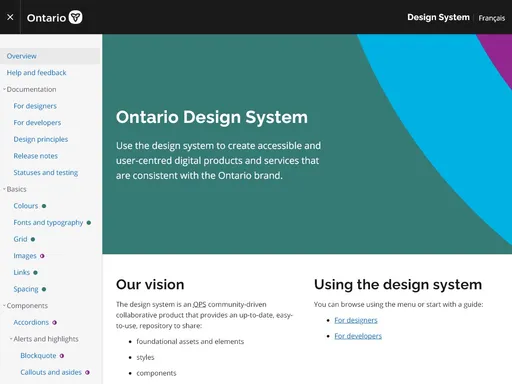Click the status dot beside Links
Screen dimensions: 512x384
click(x=35, y=273)
